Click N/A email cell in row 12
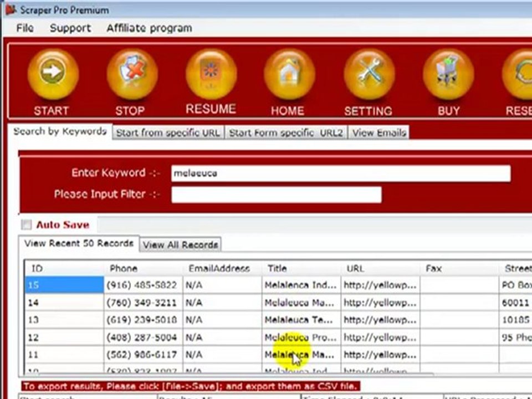This screenshot has width=532, height=399. click(x=222, y=337)
